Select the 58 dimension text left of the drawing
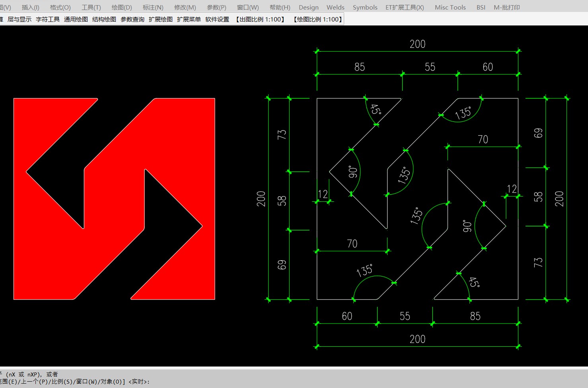The height and width of the screenshot is (388, 588). coord(282,201)
